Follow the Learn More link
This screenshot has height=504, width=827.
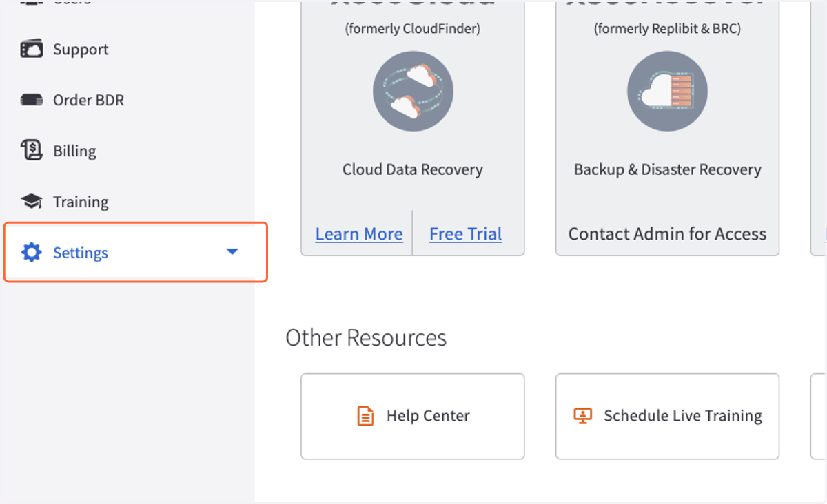click(x=359, y=234)
